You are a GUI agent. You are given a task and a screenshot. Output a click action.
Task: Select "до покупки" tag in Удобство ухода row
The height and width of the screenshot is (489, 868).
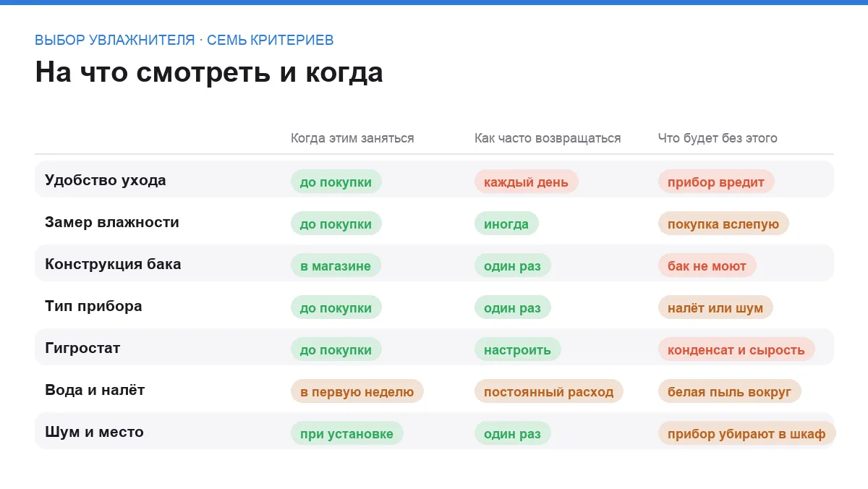click(336, 182)
